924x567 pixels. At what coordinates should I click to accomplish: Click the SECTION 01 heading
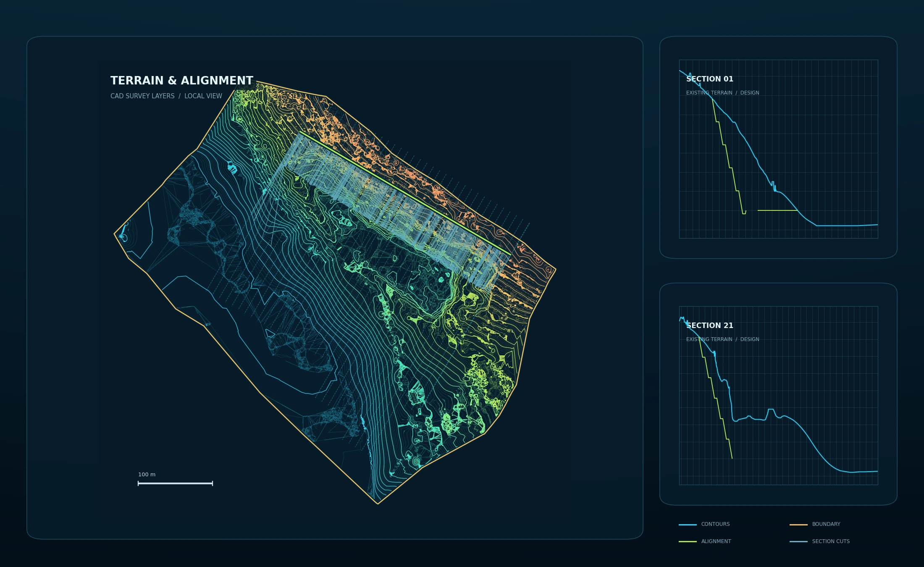click(x=710, y=79)
